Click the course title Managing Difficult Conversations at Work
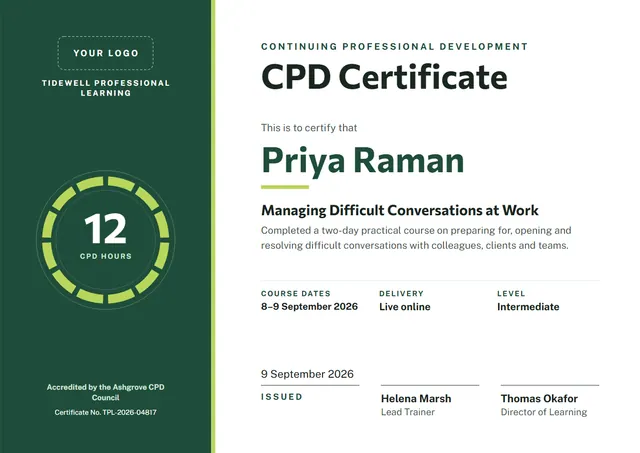The image size is (640, 453). tap(400, 210)
